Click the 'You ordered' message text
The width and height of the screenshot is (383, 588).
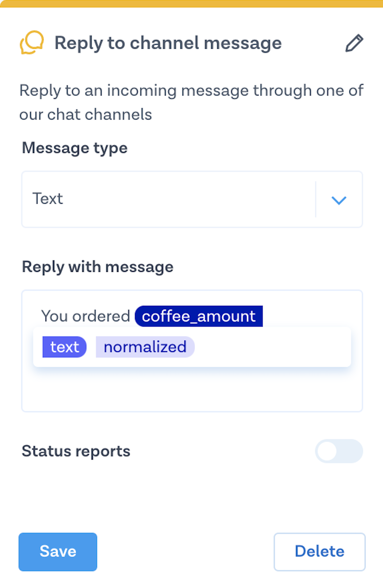[86, 316]
